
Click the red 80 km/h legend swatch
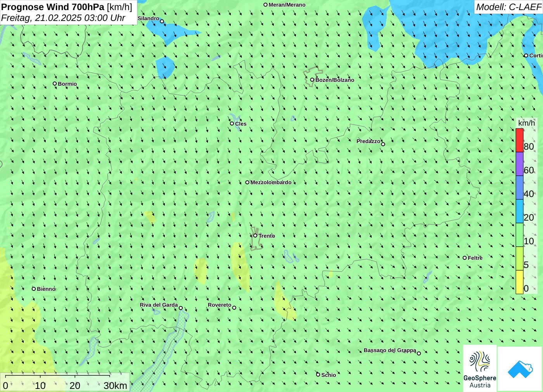point(519,140)
